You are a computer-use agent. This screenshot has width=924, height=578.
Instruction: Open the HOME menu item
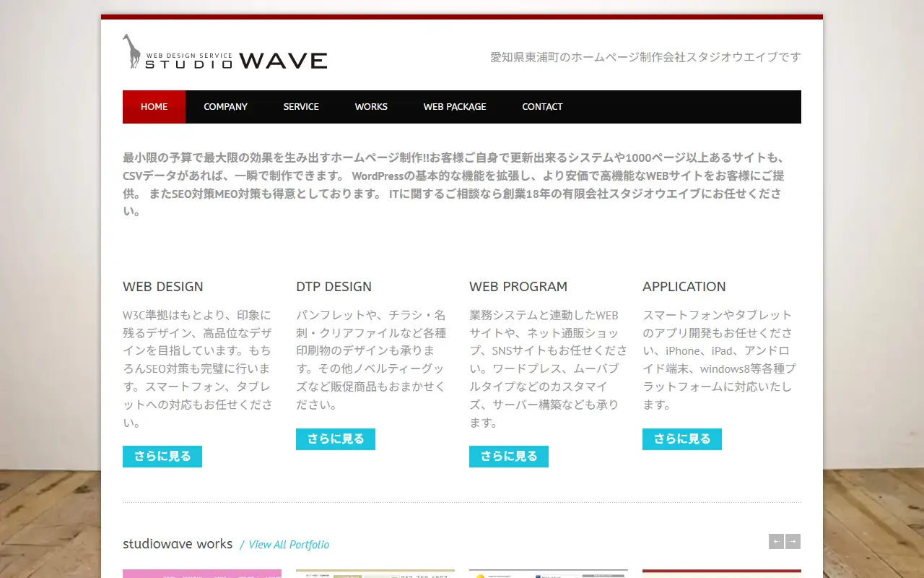coord(154,107)
